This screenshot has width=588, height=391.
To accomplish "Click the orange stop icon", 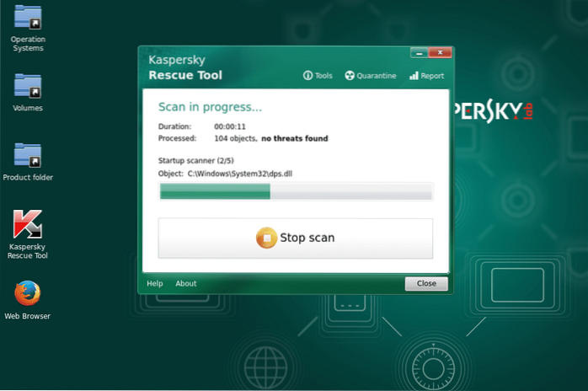I will [266, 238].
